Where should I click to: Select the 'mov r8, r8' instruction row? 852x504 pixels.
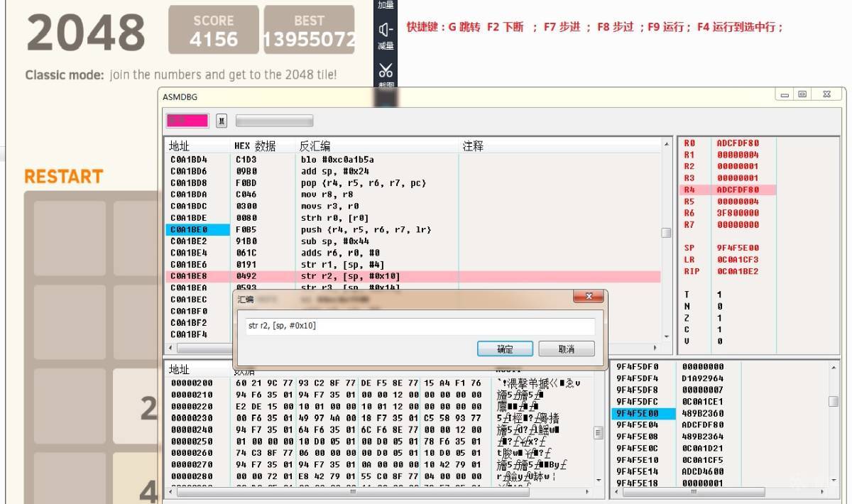[x=413, y=195]
